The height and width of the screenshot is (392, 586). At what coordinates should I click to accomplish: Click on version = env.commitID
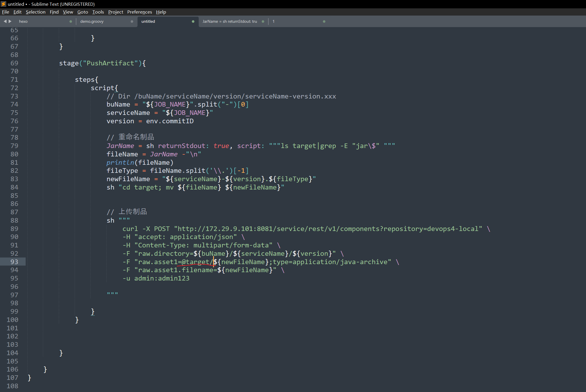point(150,121)
